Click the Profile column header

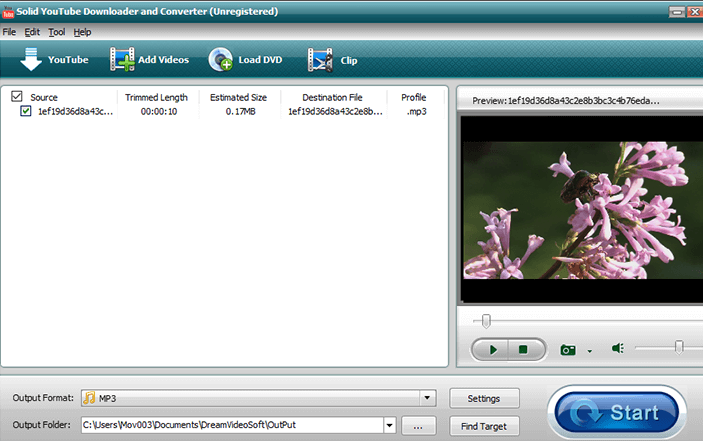413,97
